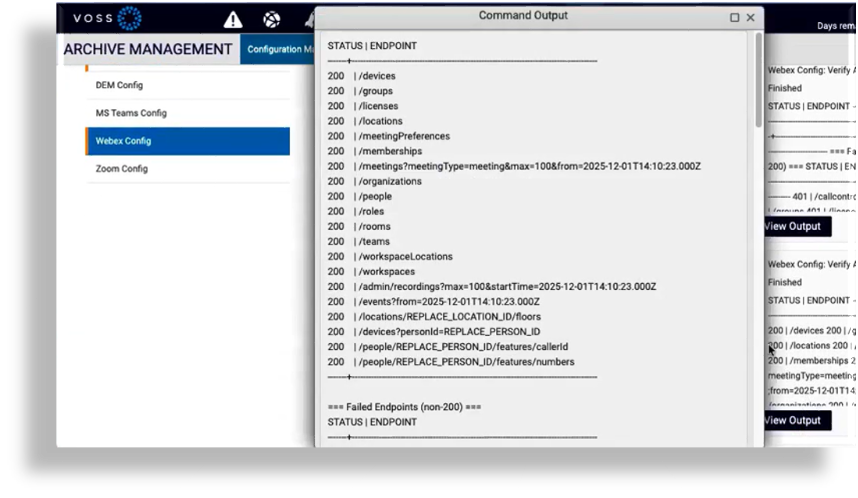Click the /meetingPreferences endpoint row

[x=389, y=136]
